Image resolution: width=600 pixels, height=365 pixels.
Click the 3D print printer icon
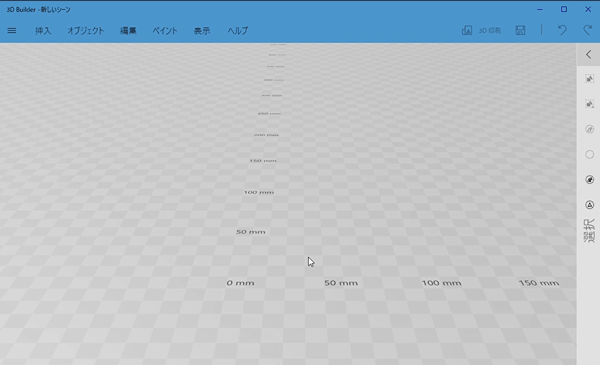tap(467, 30)
